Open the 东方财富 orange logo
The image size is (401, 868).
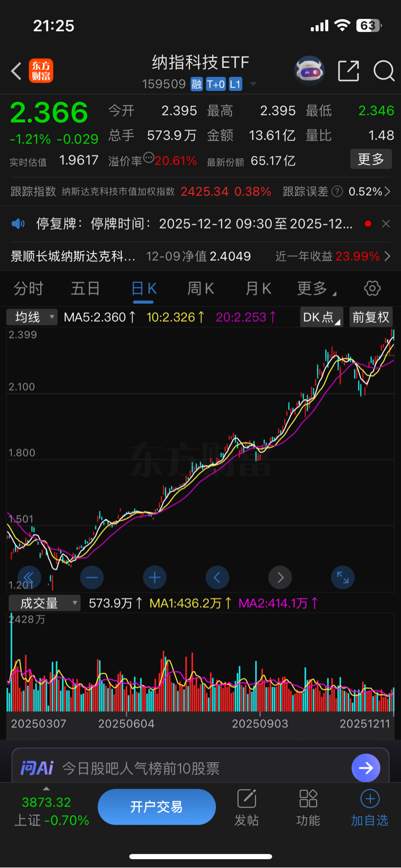pos(41,70)
